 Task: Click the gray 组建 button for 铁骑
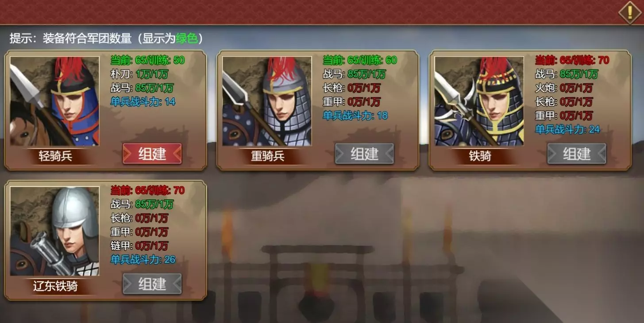[x=577, y=154]
